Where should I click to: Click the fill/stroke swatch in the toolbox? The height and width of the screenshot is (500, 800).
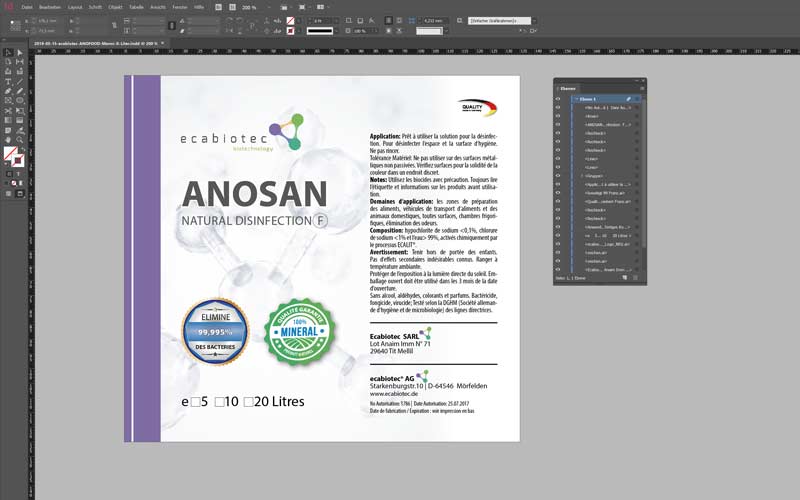point(14,157)
